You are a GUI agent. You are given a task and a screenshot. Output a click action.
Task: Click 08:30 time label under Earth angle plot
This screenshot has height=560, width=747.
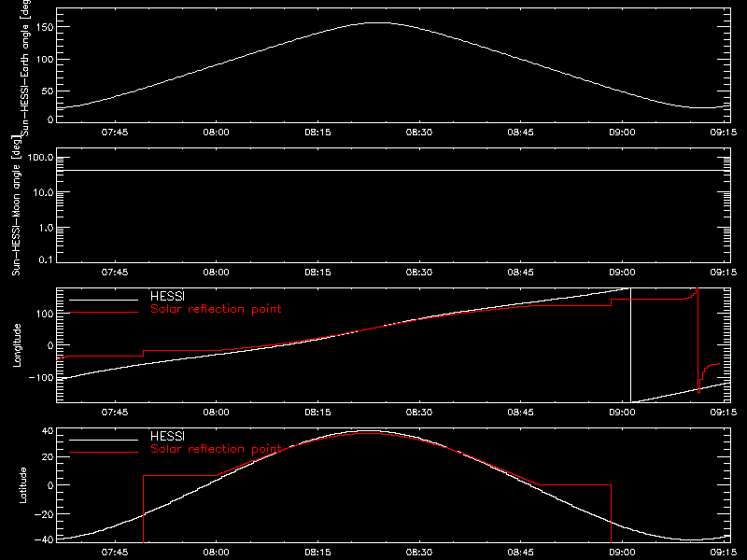coord(419,133)
